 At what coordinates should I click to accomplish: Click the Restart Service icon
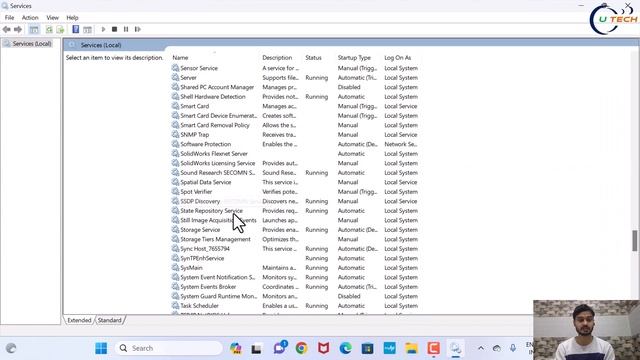[x=138, y=29]
